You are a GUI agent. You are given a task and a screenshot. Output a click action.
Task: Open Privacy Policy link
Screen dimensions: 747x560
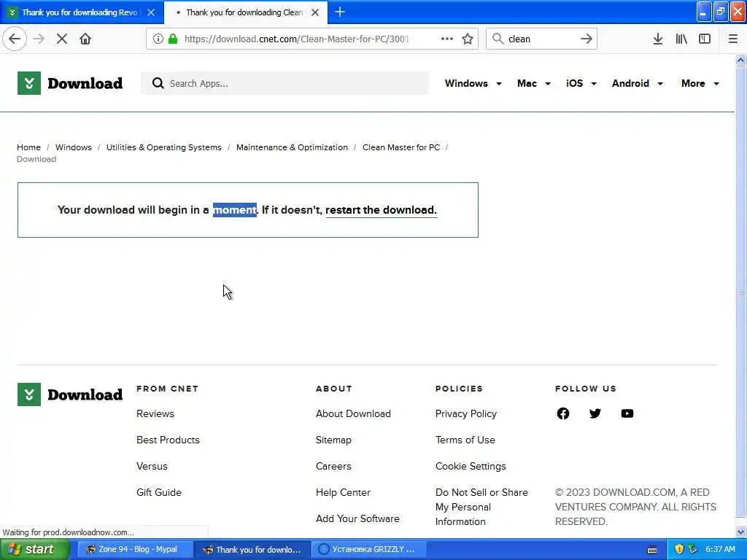point(466,414)
